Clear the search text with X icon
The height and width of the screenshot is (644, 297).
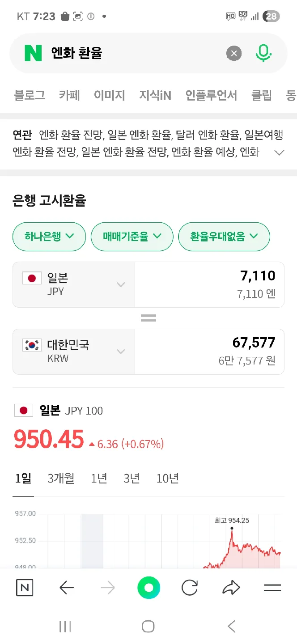pyautogui.click(x=233, y=54)
